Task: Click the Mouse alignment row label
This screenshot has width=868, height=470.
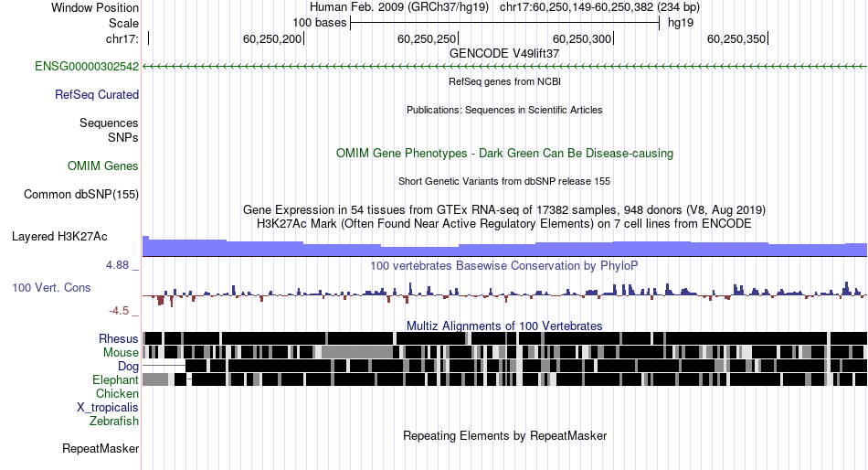Action: click(121, 353)
